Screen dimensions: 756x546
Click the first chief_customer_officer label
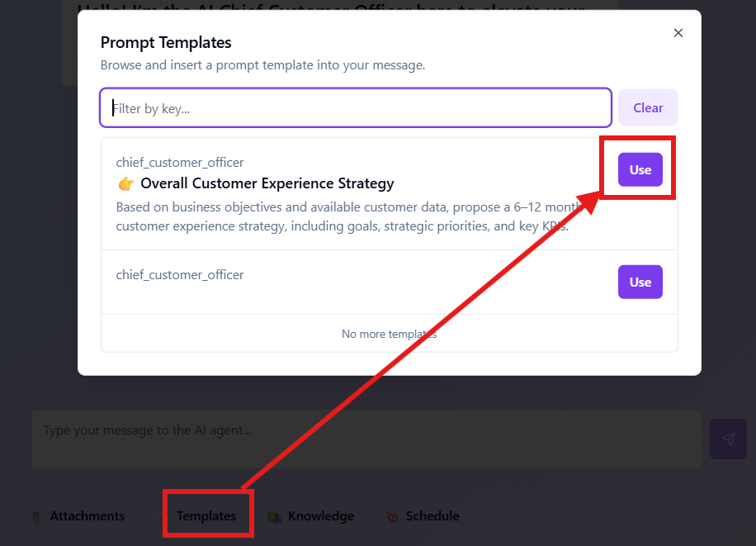coord(180,162)
